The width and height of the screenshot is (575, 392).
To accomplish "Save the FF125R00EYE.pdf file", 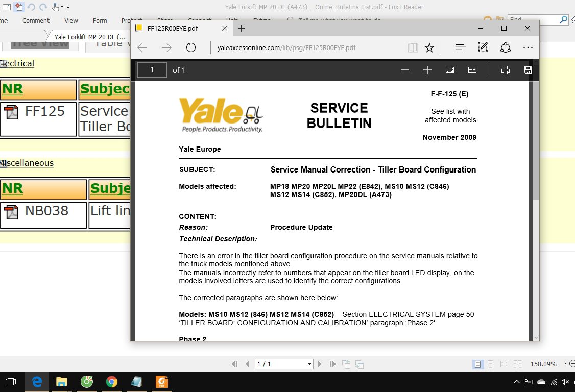I will click(x=528, y=69).
